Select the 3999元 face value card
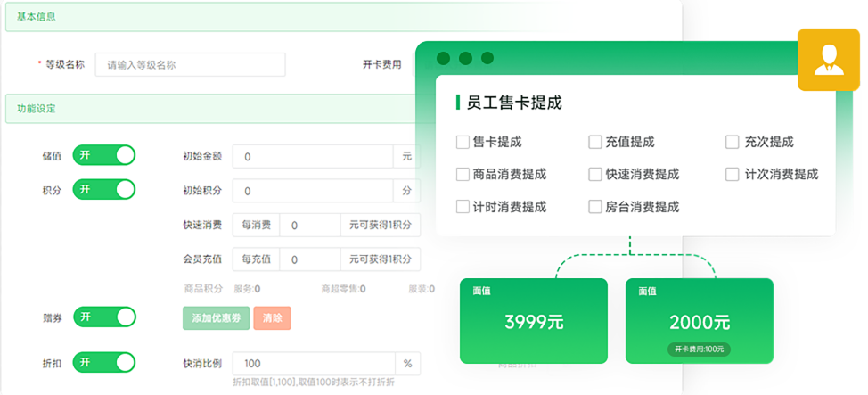Image resolution: width=868 pixels, height=395 pixels. [533, 321]
